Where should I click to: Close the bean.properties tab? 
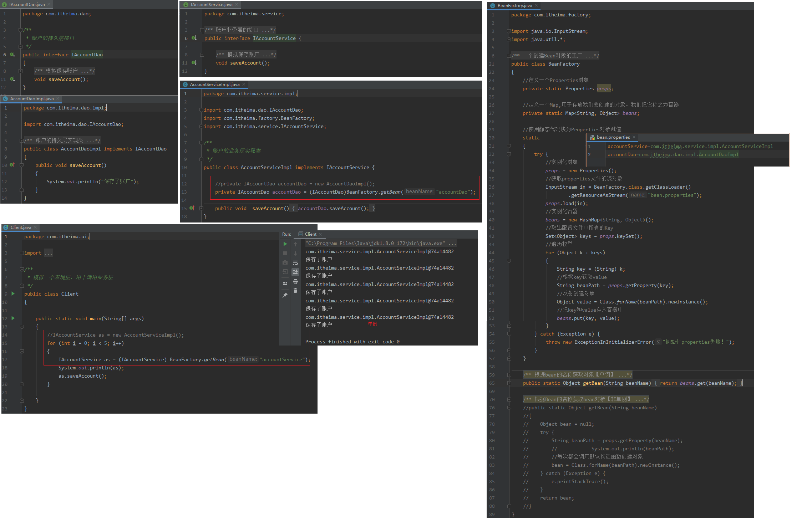tap(634, 137)
